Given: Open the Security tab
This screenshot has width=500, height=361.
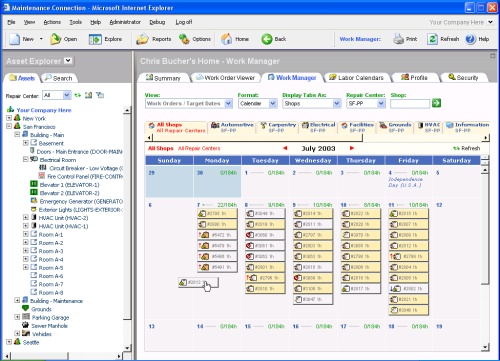Looking at the screenshot, I should [x=463, y=78].
